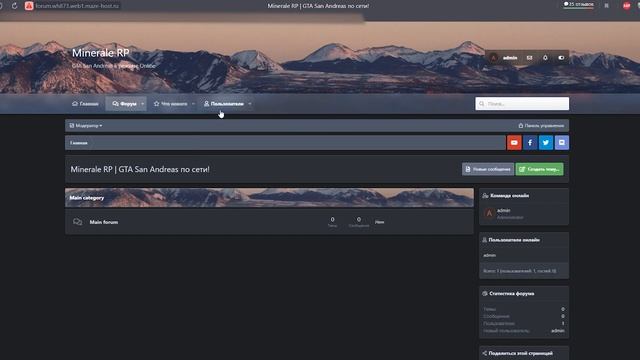The width and height of the screenshot is (640, 360).
Task: Open the Панель управления link
Action: coord(541,126)
